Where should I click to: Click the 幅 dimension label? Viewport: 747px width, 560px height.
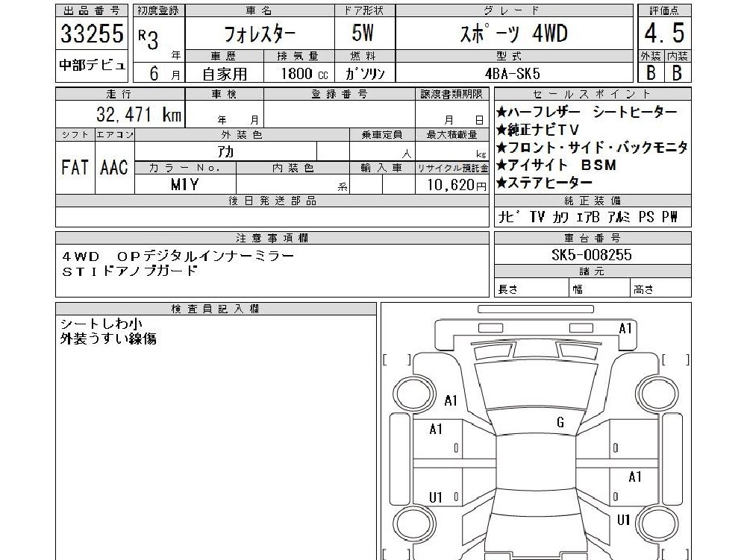578,289
